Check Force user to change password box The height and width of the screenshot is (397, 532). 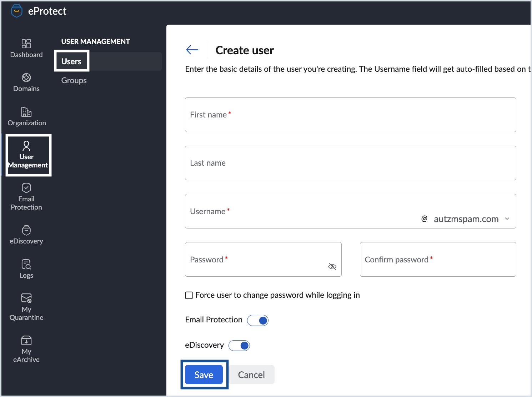189,295
